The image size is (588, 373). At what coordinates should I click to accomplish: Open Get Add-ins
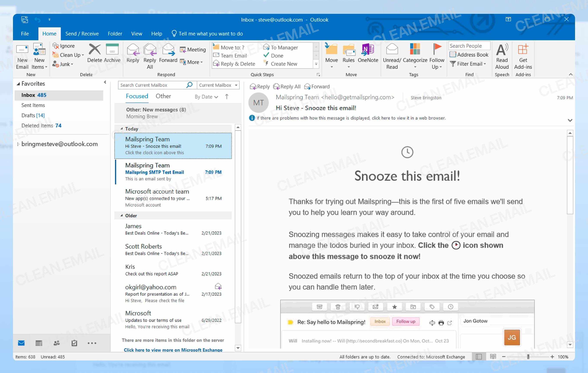click(x=523, y=56)
